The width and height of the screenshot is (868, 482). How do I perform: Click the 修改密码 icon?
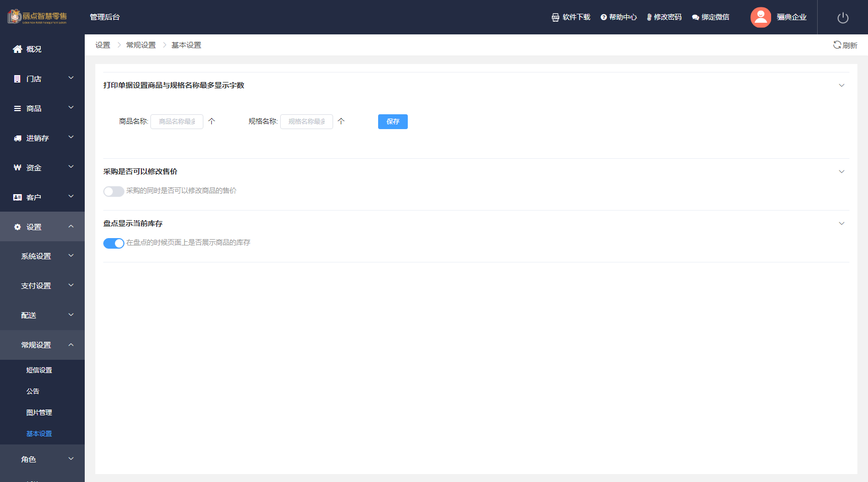pyautogui.click(x=649, y=17)
